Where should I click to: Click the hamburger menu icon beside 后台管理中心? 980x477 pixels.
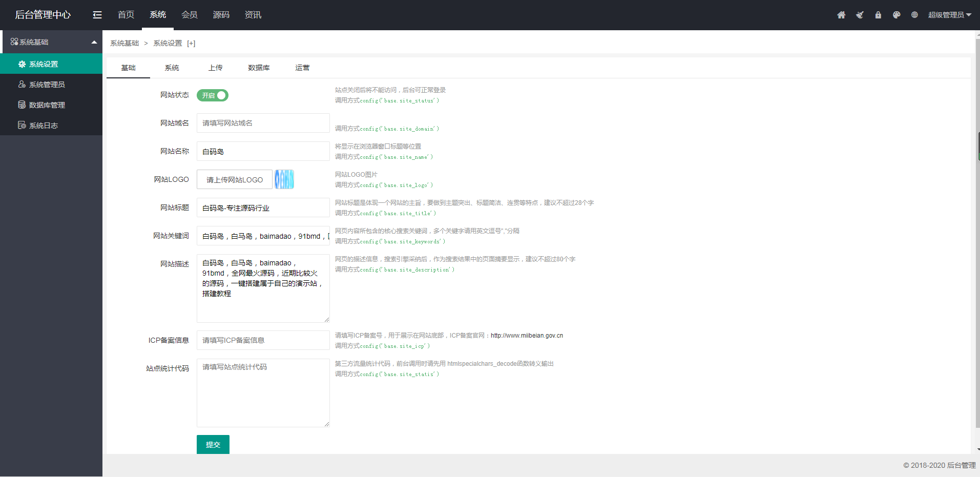pos(97,15)
